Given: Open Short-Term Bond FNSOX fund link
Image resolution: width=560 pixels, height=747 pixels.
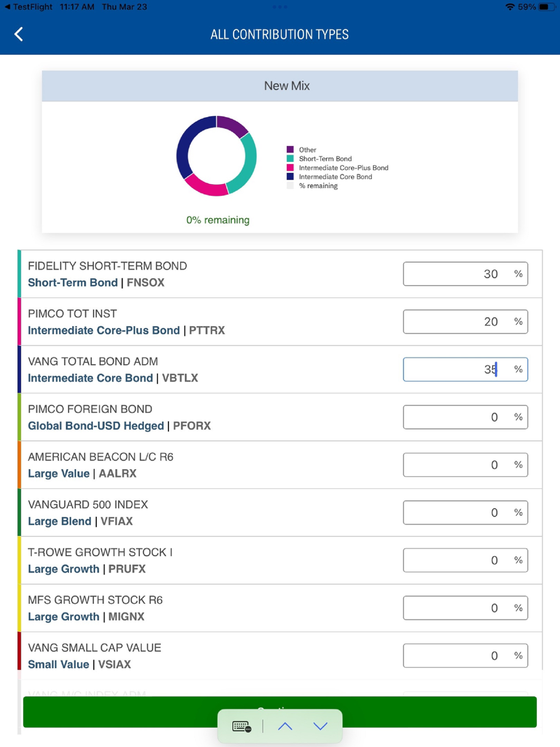Looking at the screenshot, I should click(x=96, y=283).
